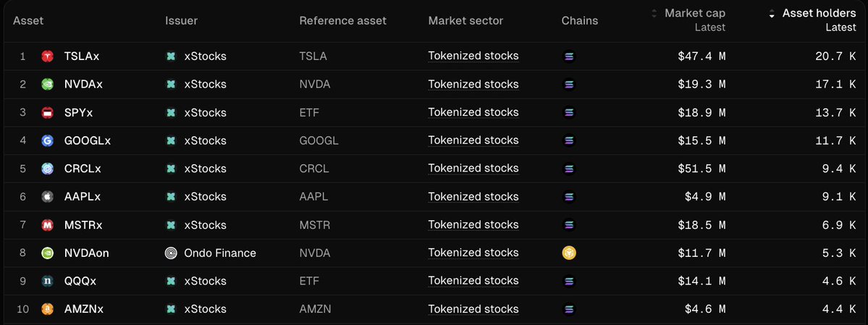
Task: Open the NVDAon asset name
Action: (x=86, y=253)
